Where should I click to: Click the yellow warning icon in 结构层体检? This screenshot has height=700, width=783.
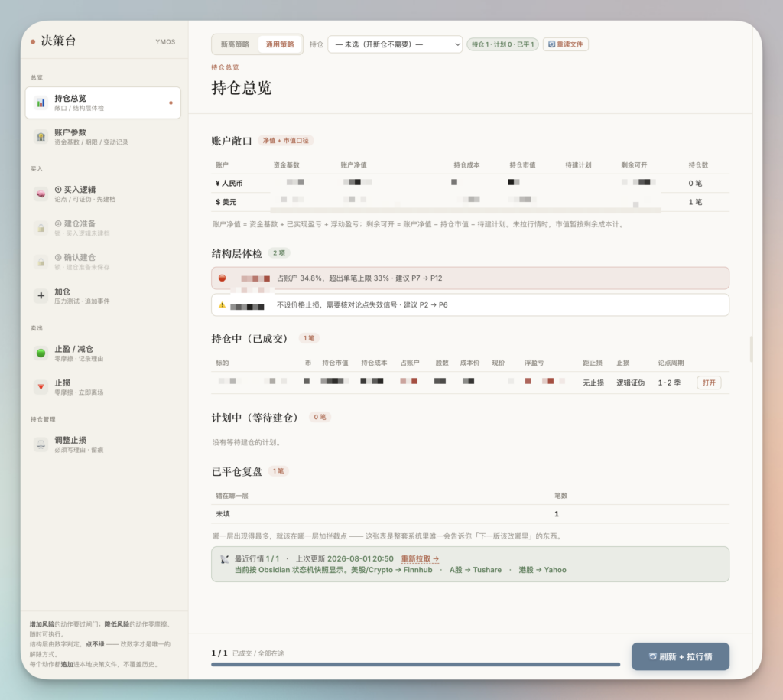[223, 304]
